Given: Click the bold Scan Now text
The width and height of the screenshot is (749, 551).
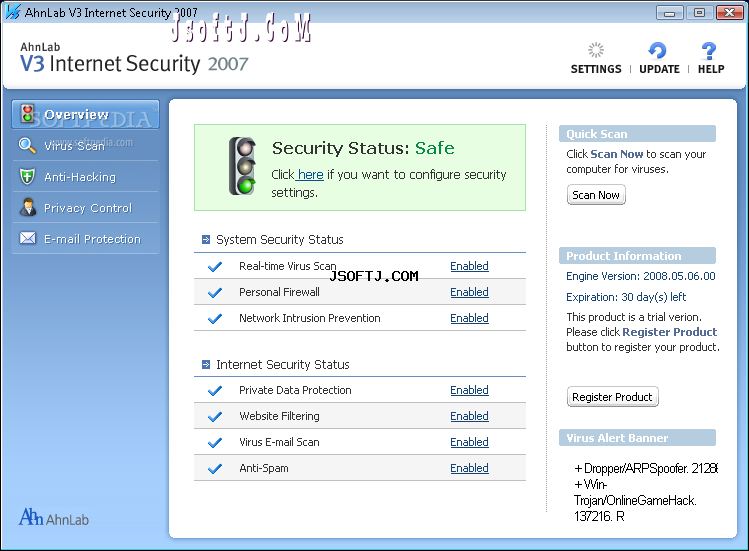Looking at the screenshot, I should pos(617,154).
